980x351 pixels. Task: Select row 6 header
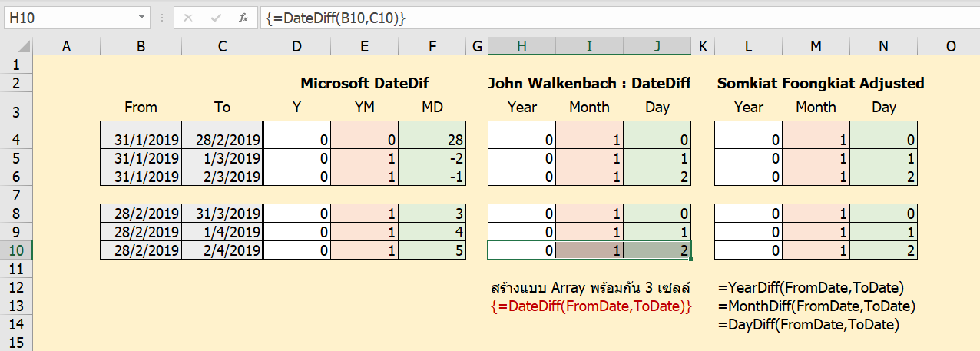click(x=16, y=176)
